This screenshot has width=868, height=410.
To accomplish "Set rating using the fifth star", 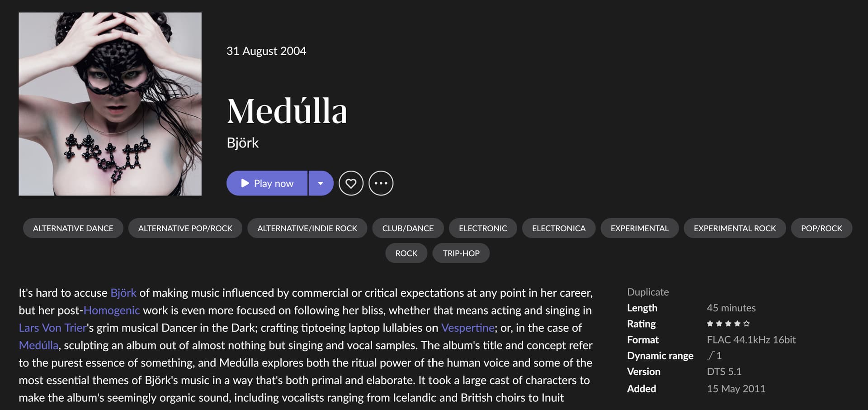I will [x=746, y=324].
